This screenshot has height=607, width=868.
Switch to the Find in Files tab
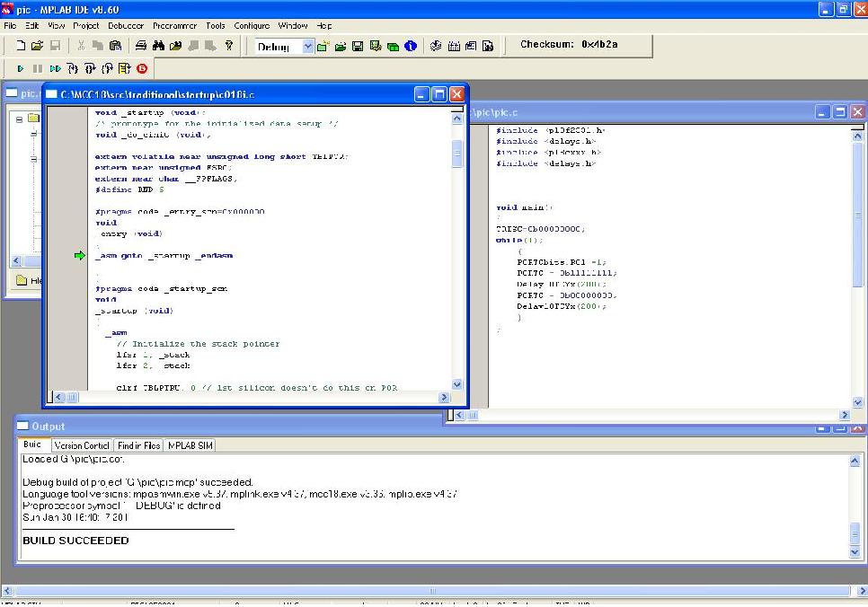point(138,445)
